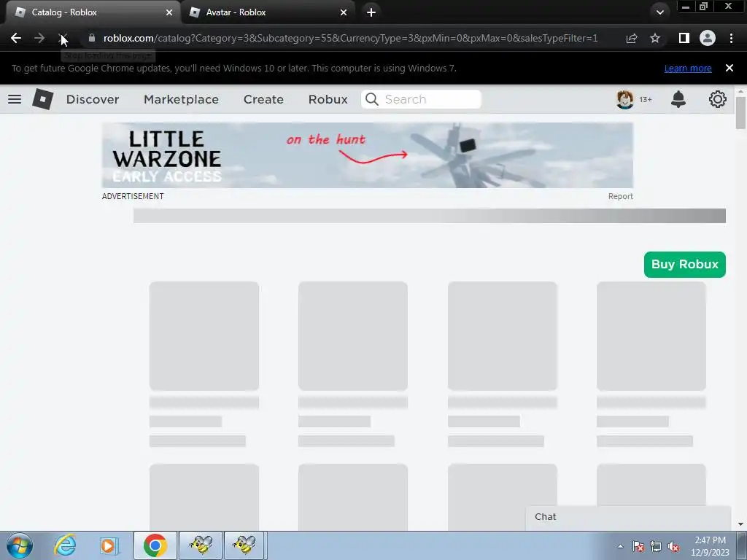This screenshot has height=560, width=747.
Task: Click the lock site info icon
Action: pyautogui.click(x=92, y=38)
